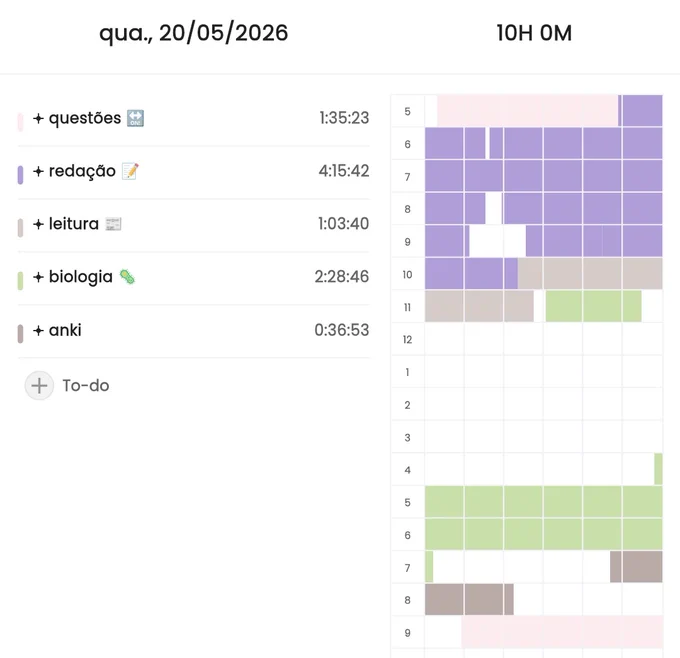Image resolution: width=680 pixels, height=658 pixels.
Task: Add a new To-do with the circular plus button
Action: pyautogui.click(x=39, y=385)
